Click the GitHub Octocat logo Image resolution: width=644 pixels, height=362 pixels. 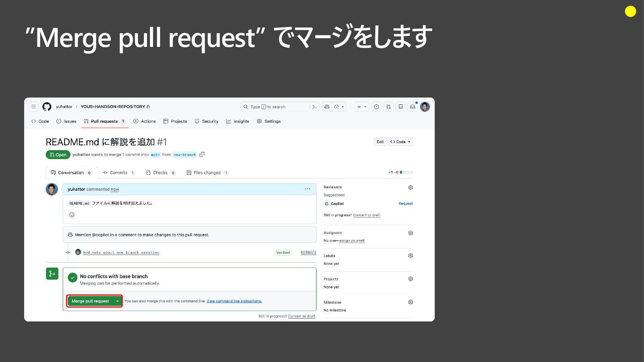point(47,107)
